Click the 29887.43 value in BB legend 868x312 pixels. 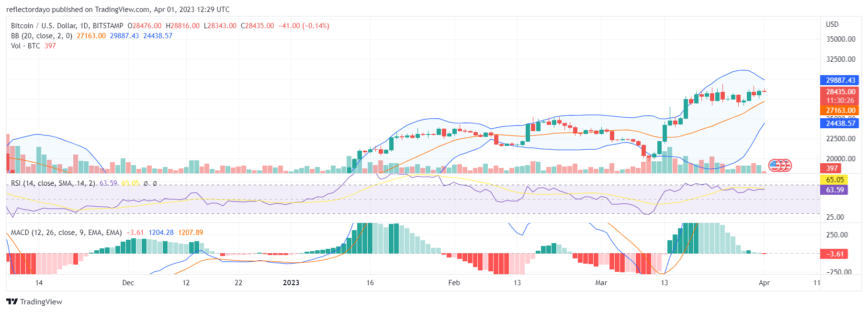click(x=124, y=36)
